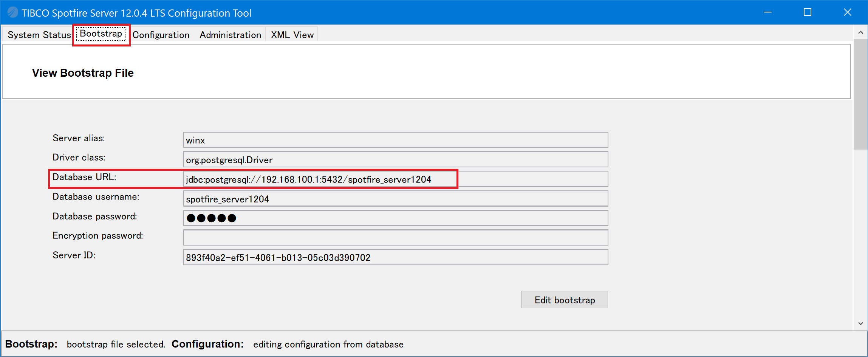
Task: Click the 'Server alias:' label
Action: (79, 138)
